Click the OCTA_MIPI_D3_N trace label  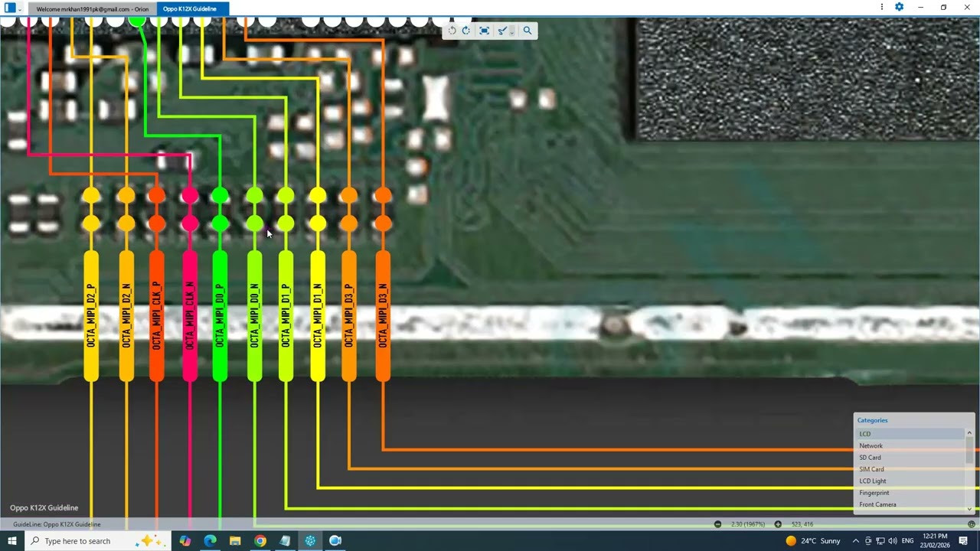[x=383, y=315]
